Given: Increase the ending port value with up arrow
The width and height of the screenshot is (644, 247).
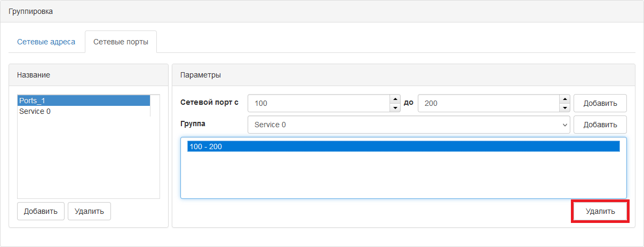Looking at the screenshot, I should point(565,99).
